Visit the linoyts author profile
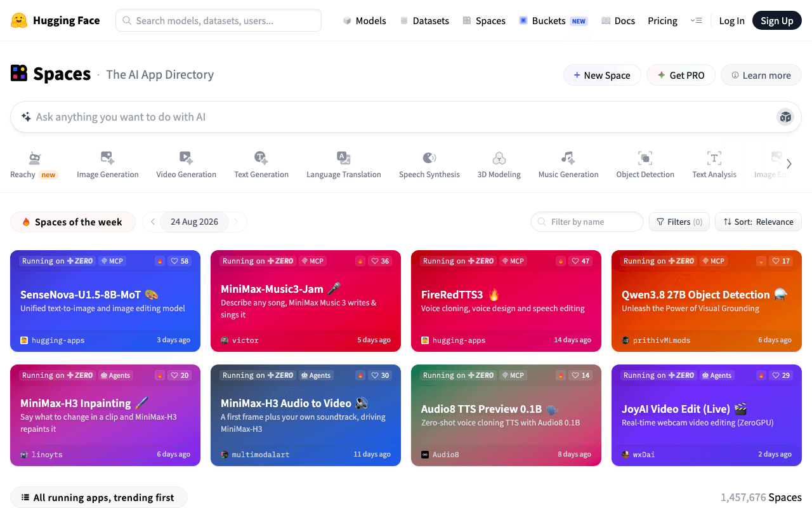This screenshot has height=508, width=812. pos(41,455)
